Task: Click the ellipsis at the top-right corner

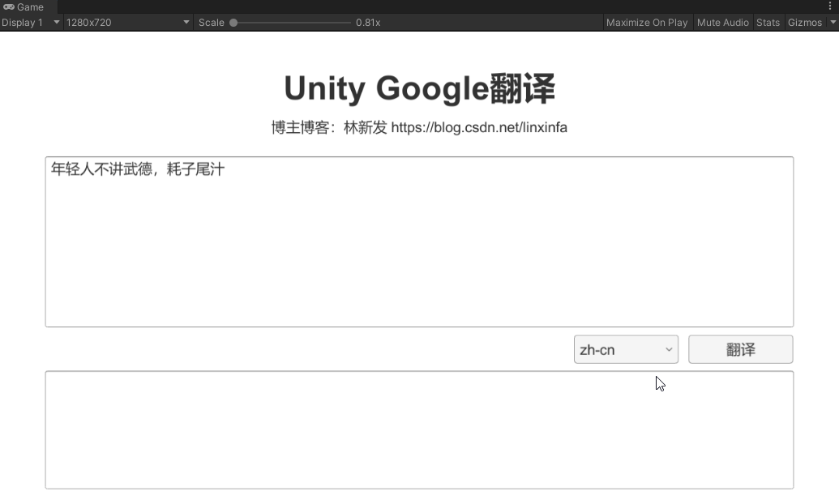Action: 832,6
